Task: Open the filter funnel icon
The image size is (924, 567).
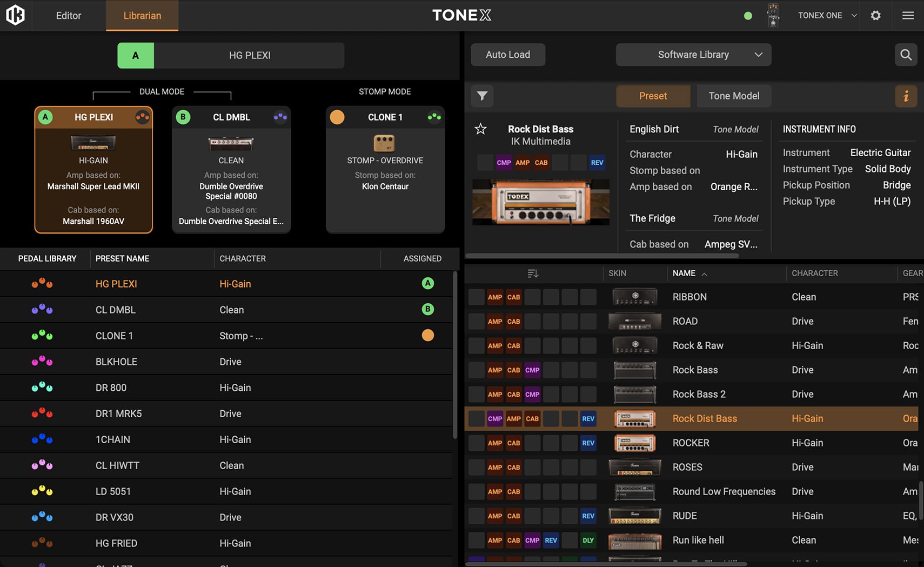Action: (x=482, y=96)
